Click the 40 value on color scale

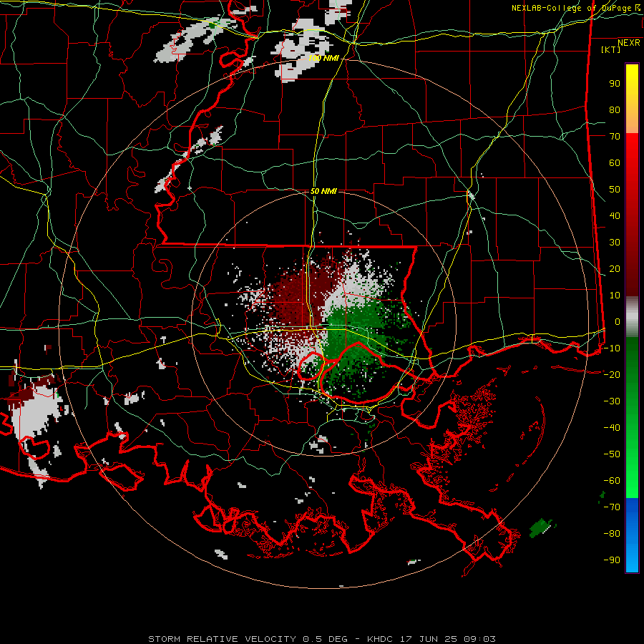tap(615, 216)
